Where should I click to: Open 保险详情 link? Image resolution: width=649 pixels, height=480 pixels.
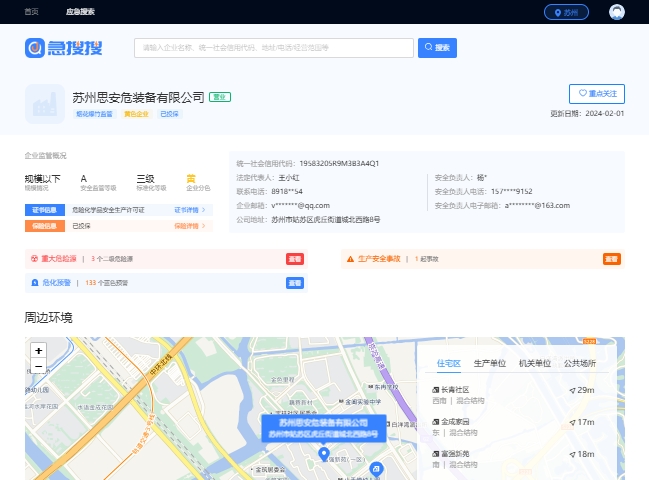tap(186, 226)
